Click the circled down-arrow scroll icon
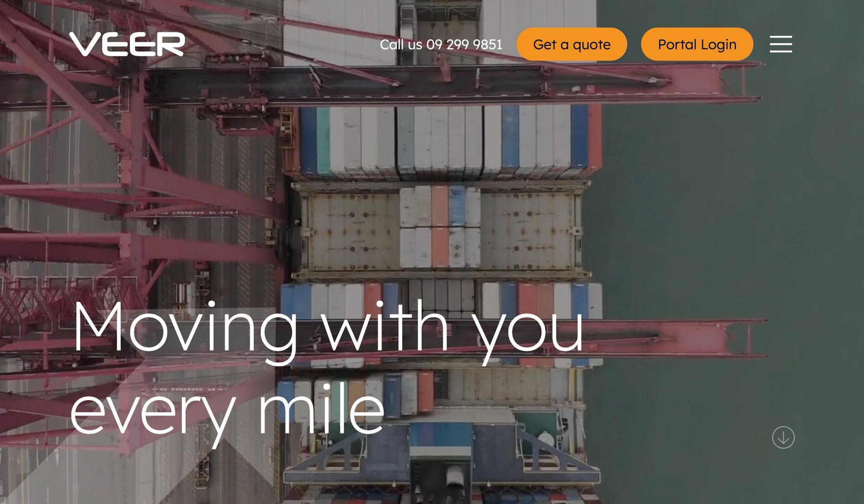The height and width of the screenshot is (504, 864). click(x=783, y=437)
